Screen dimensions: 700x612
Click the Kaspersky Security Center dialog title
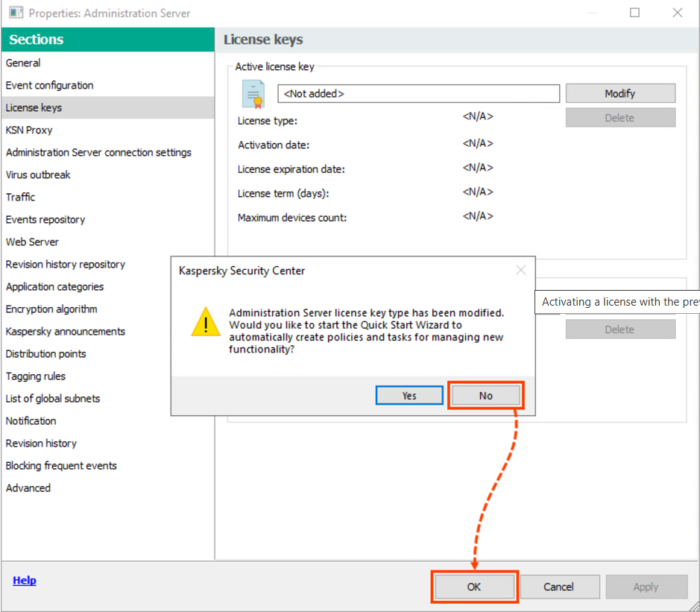pos(242,271)
